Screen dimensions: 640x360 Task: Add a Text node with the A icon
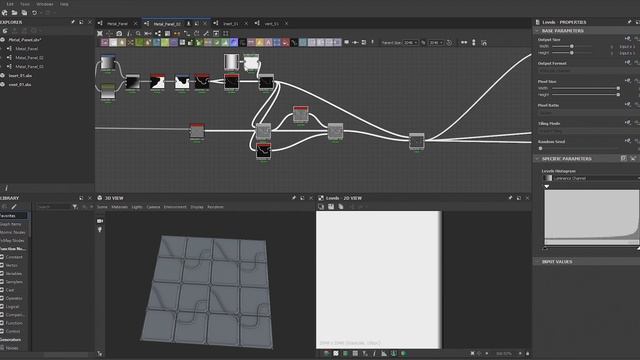pos(269,42)
